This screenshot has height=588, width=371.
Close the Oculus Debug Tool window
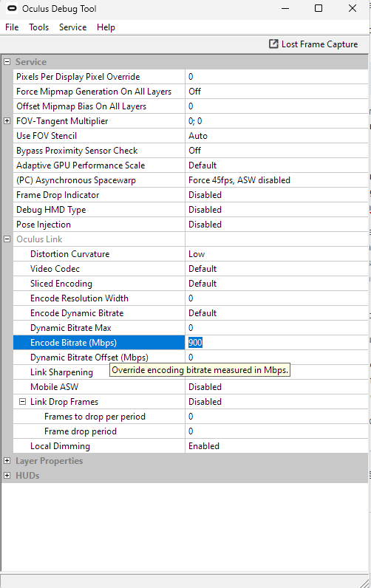click(353, 8)
